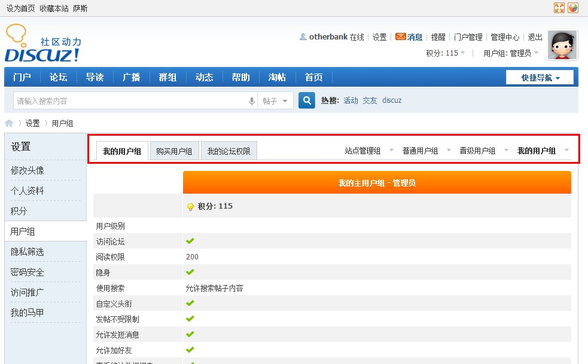Viewport: 588px width, 364px height.
Task: Open the 消息 envelope messages link
Action: tap(409, 37)
